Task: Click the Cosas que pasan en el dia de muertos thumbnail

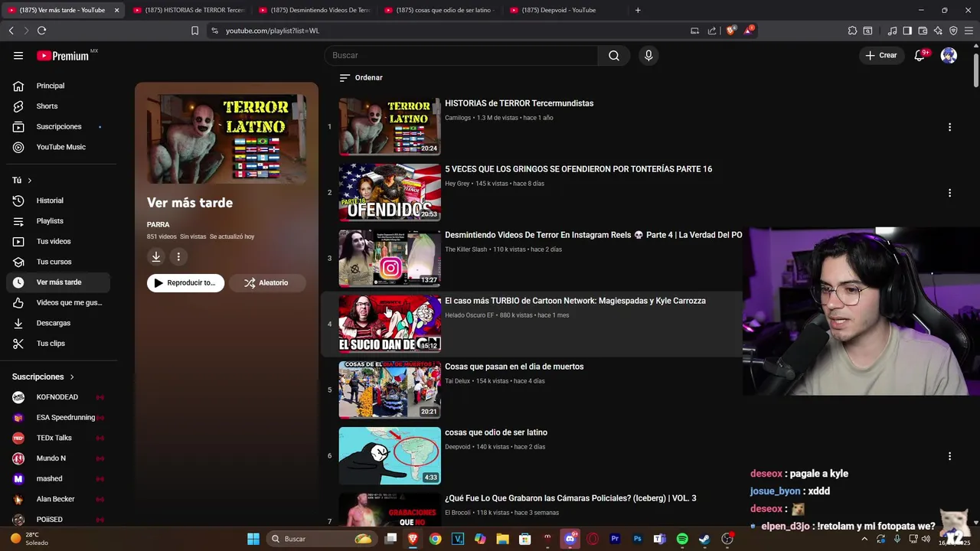Action: click(390, 390)
